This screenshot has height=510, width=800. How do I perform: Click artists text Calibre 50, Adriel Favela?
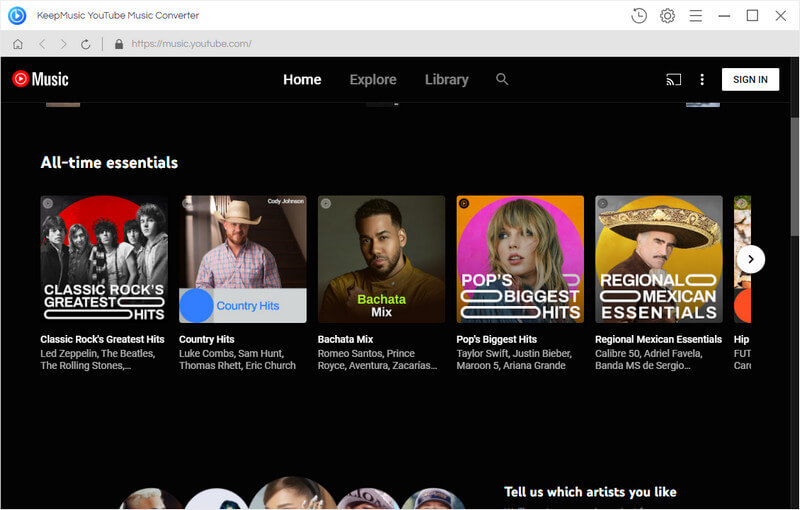click(x=648, y=360)
